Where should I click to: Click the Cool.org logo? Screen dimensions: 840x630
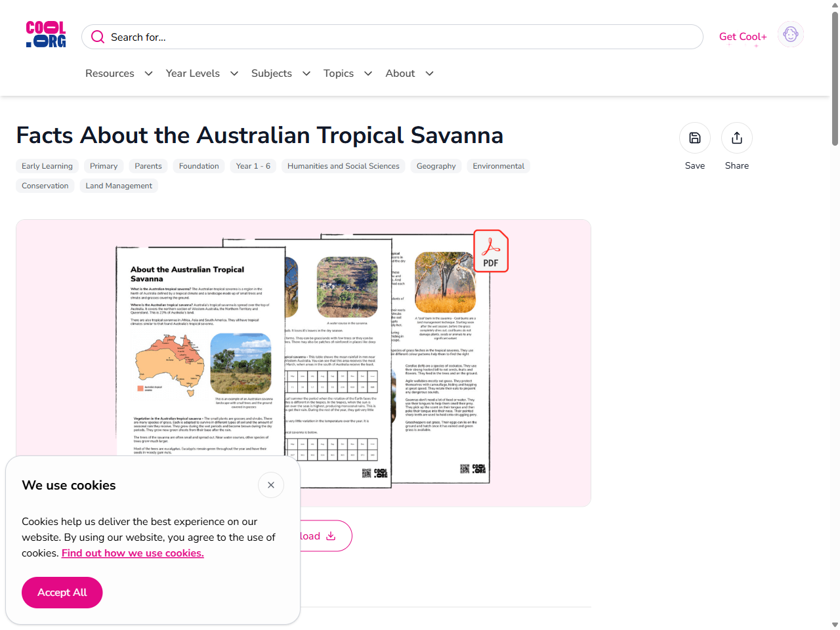click(x=46, y=34)
